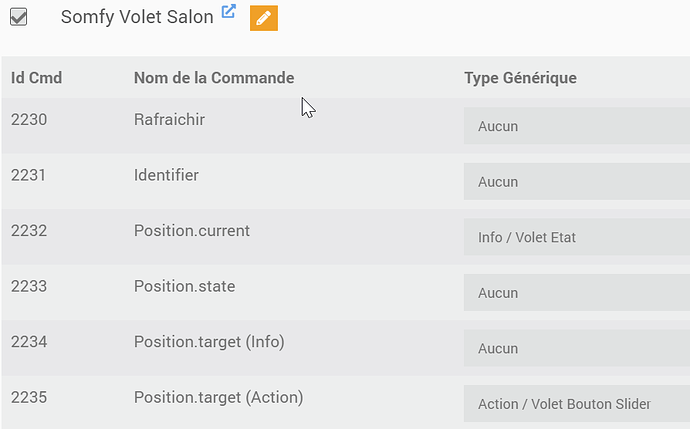Click the Somfy Volet Salon equipment title

click(137, 17)
